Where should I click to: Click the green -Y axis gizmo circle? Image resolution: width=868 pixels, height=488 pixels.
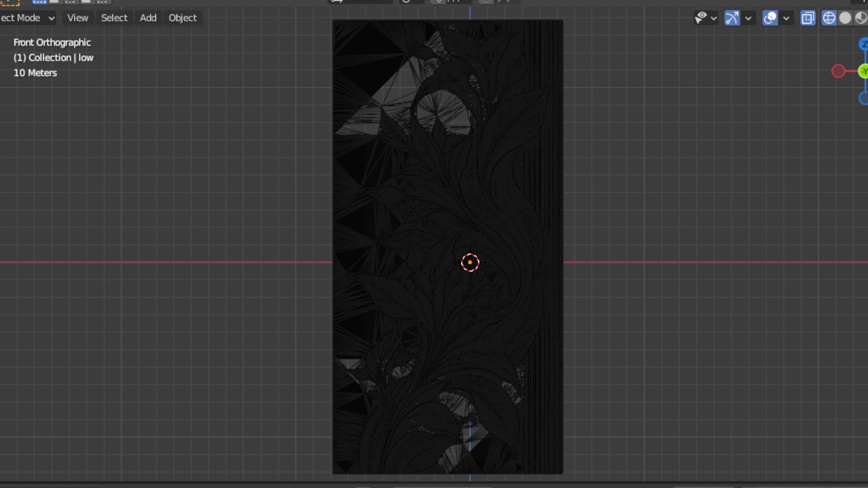pyautogui.click(x=863, y=71)
